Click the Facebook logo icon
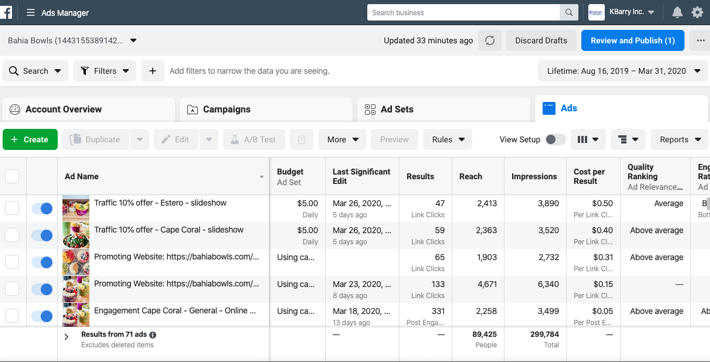 5,12
